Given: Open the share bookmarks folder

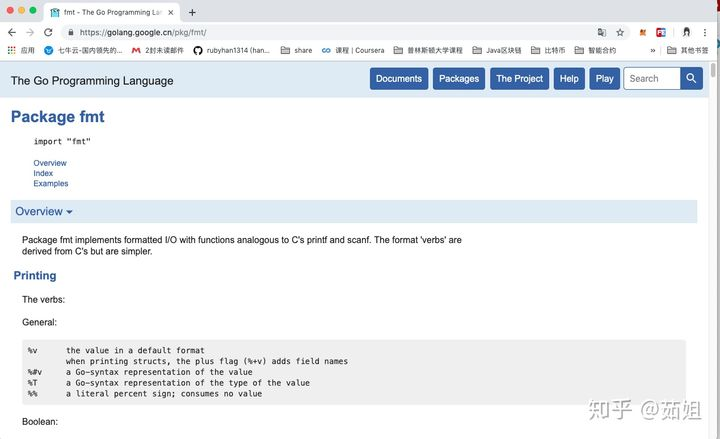Looking at the screenshot, I should tap(296, 50).
